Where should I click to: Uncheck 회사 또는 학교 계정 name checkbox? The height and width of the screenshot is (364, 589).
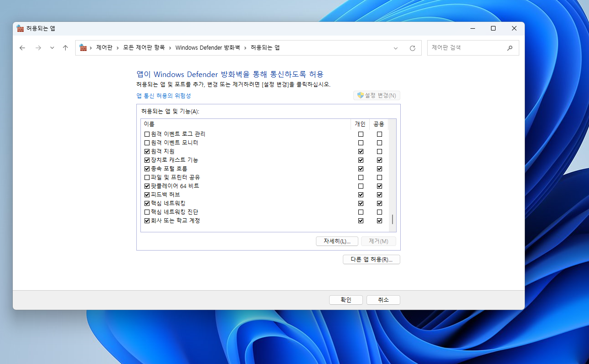click(147, 220)
